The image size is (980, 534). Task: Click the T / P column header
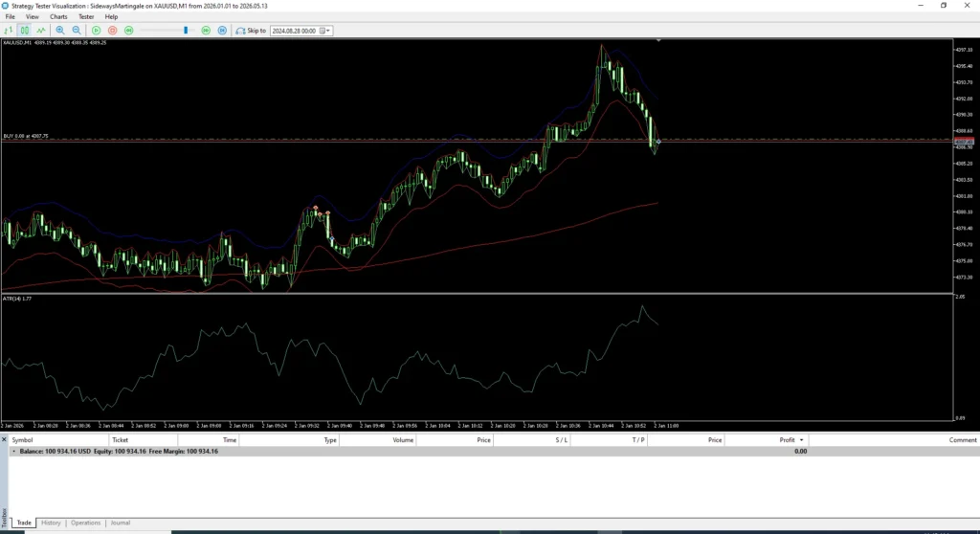(609, 440)
